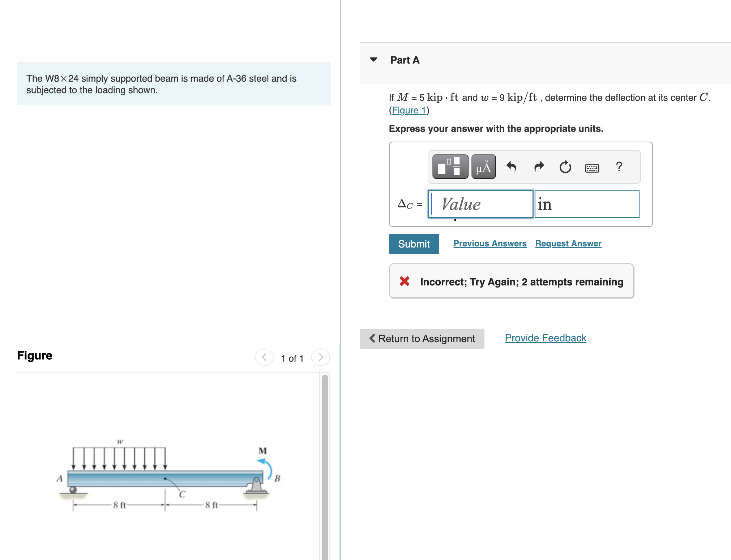Image resolution: width=731 pixels, height=560 pixels.
Task: Reset the answer with circular arrow
Action: point(565,167)
